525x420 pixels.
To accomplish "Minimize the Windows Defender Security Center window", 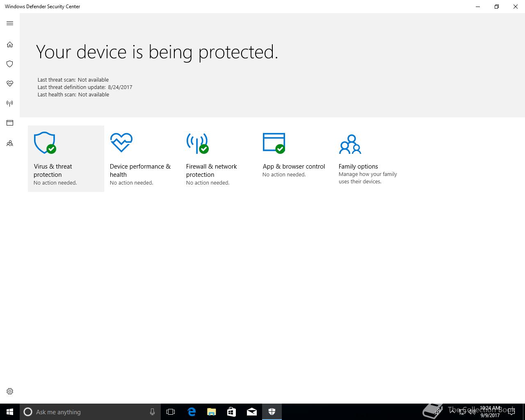I will click(x=478, y=7).
